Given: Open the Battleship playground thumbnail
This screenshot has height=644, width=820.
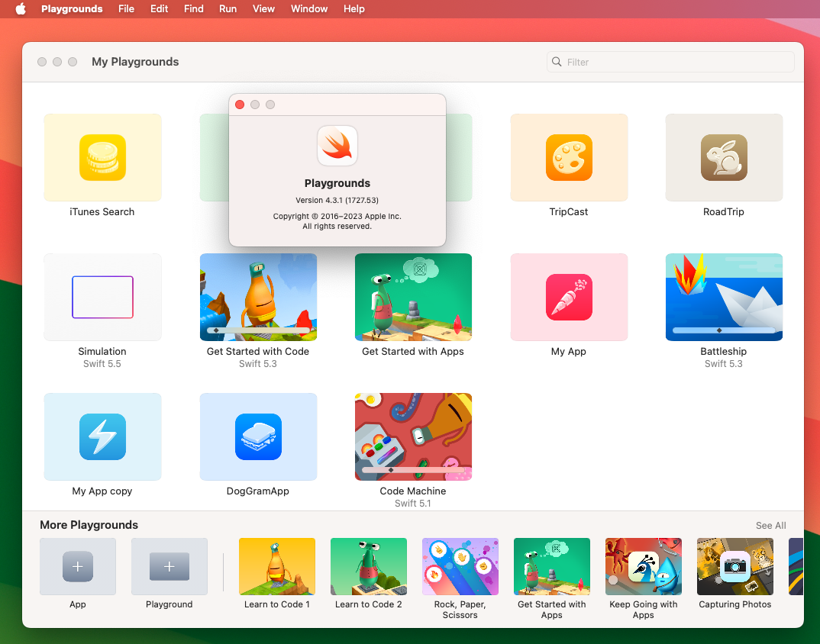Looking at the screenshot, I should pyautogui.click(x=724, y=297).
